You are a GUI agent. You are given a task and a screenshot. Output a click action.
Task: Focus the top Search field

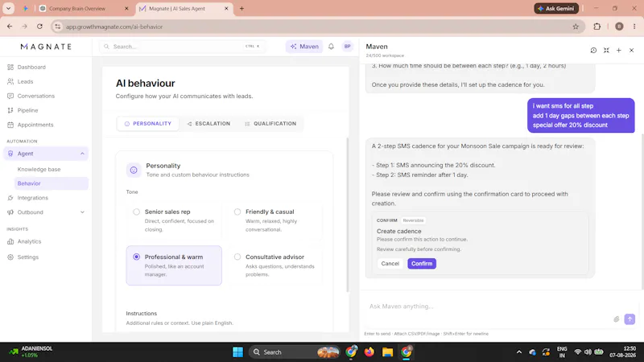coord(182,47)
